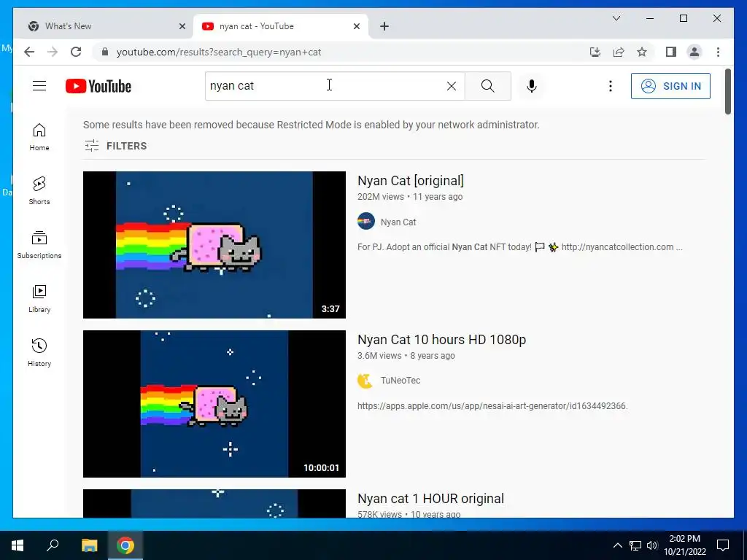Click Nyan Cat channel avatar
747x560 pixels.
point(366,222)
